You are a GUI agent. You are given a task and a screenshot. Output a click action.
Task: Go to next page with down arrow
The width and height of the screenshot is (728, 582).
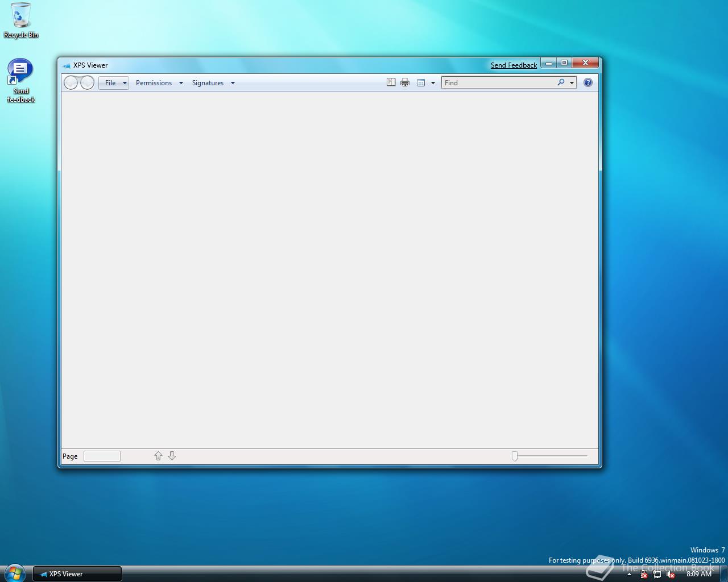pyautogui.click(x=172, y=456)
